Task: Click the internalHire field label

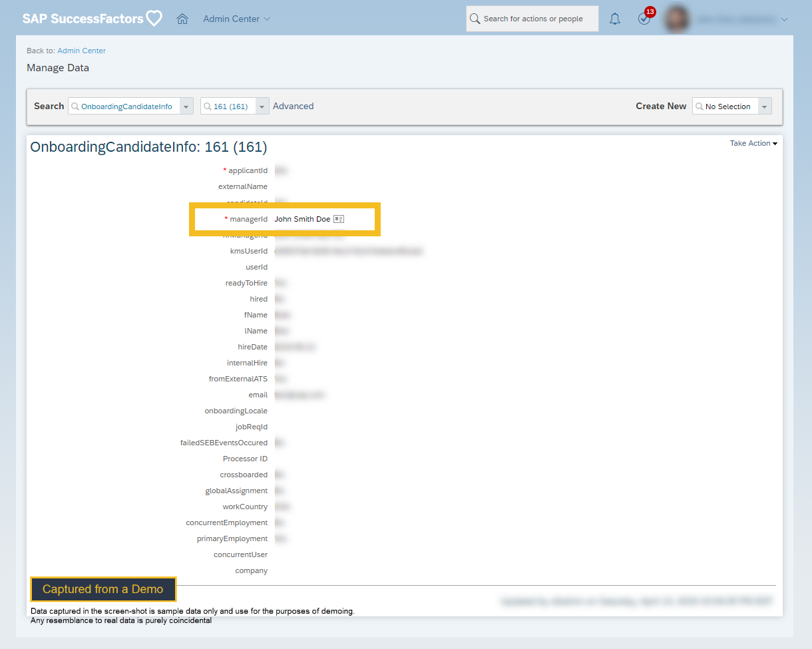Action: click(247, 363)
